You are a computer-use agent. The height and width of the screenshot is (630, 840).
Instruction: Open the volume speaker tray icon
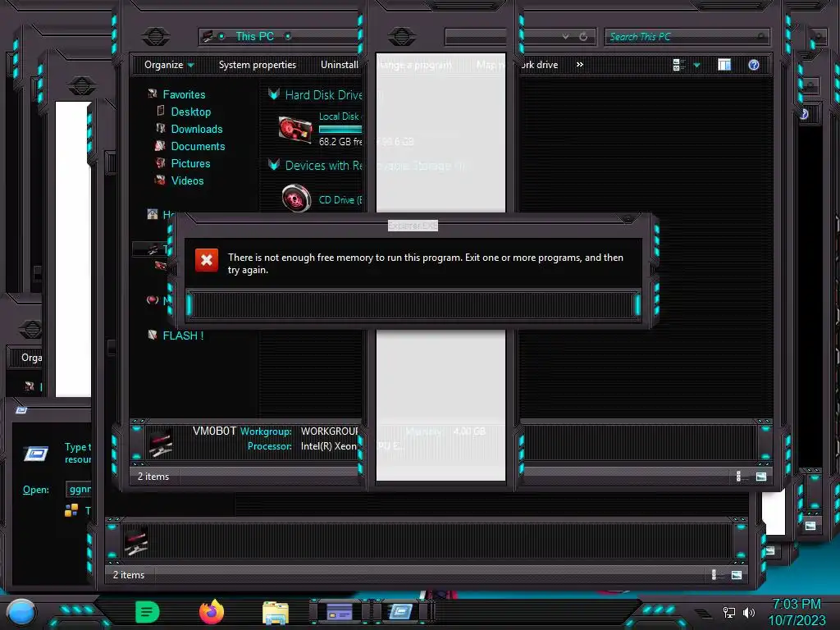pos(749,612)
